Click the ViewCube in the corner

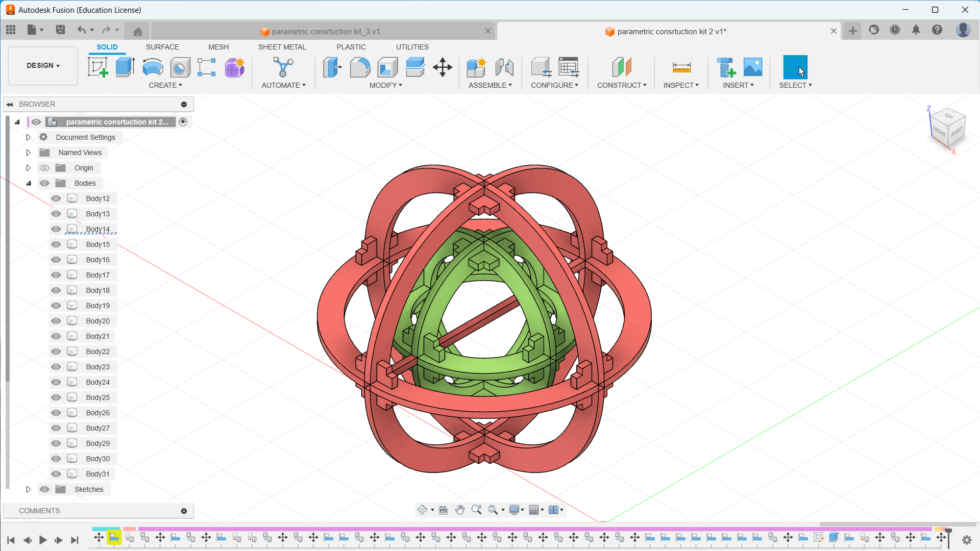[x=948, y=128]
